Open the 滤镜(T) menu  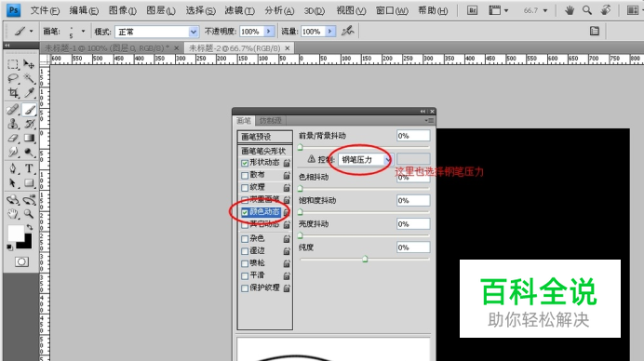239,10
